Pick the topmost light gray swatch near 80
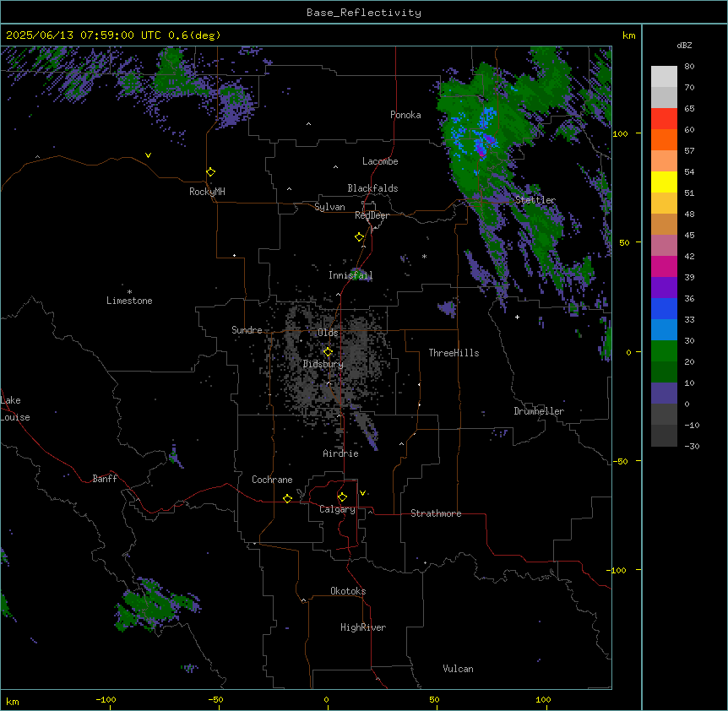This screenshot has width=728, height=711. click(664, 77)
